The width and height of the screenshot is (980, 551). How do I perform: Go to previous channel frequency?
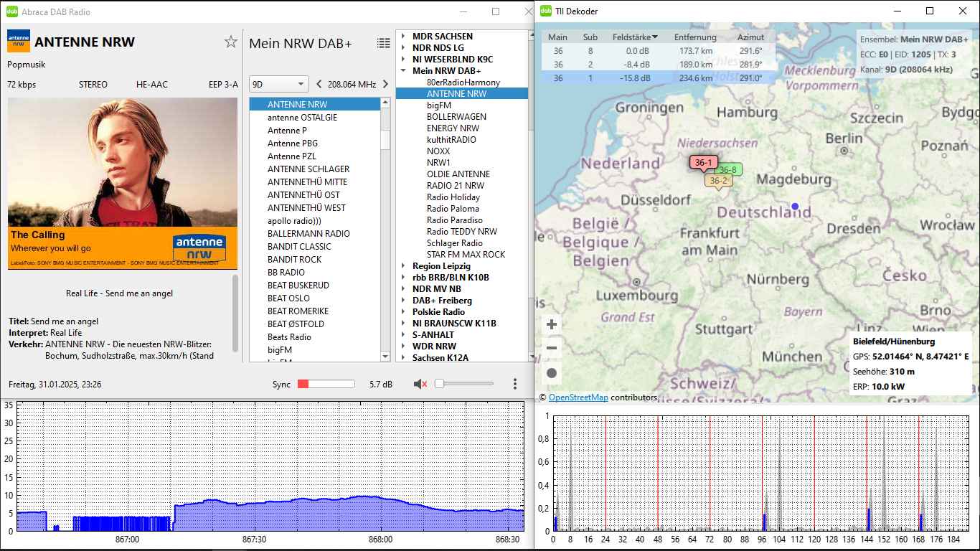pyautogui.click(x=319, y=84)
